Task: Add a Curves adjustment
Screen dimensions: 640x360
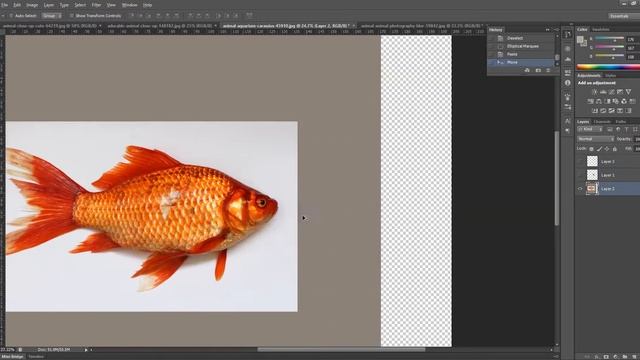Action: (612, 91)
